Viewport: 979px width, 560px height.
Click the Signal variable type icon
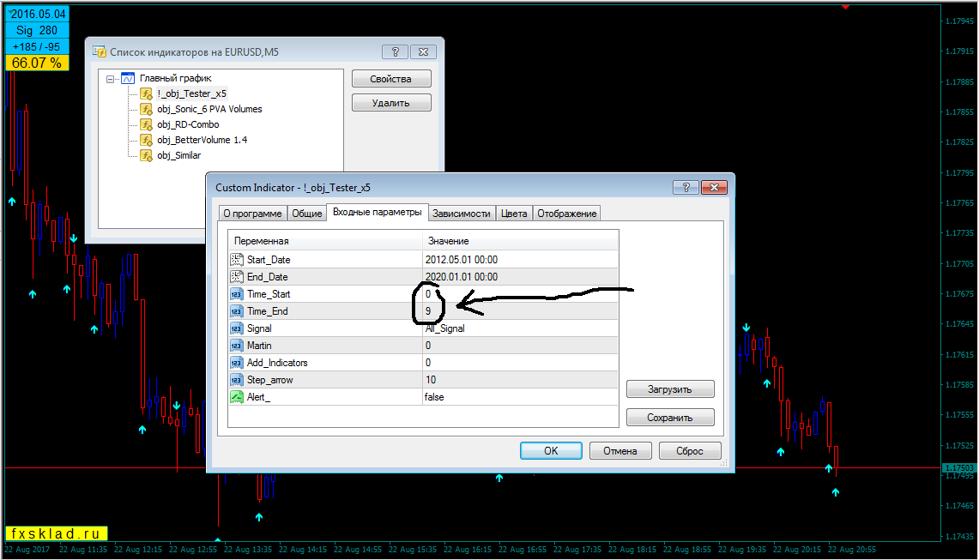(x=237, y=328)
